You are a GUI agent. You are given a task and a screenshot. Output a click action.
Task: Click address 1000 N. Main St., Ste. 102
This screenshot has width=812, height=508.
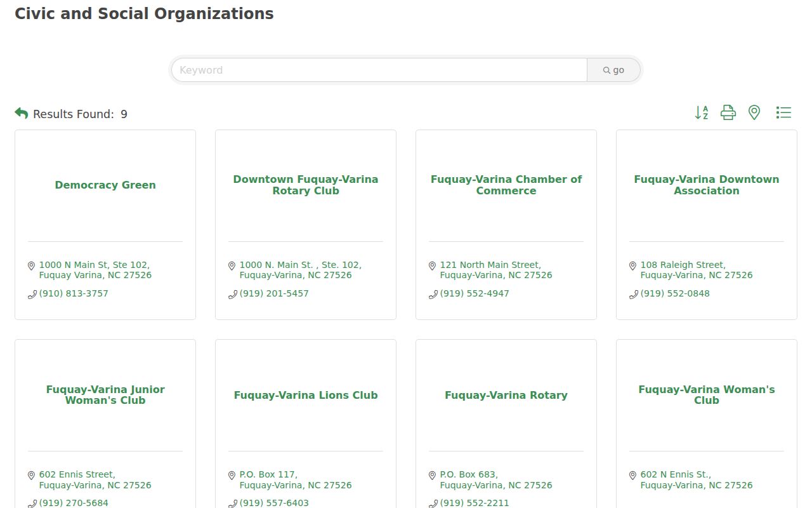(300, 270)
